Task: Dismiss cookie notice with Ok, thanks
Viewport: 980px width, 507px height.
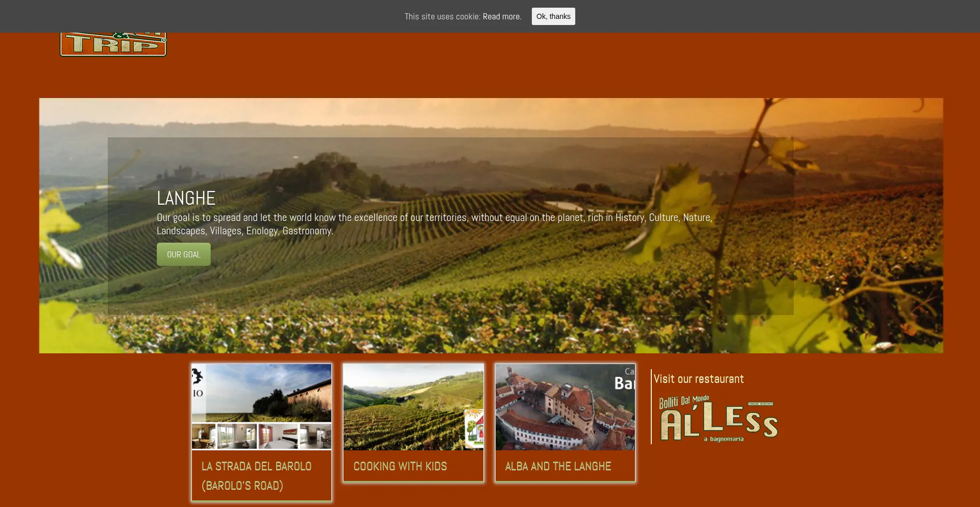Action: click(553, 16)
